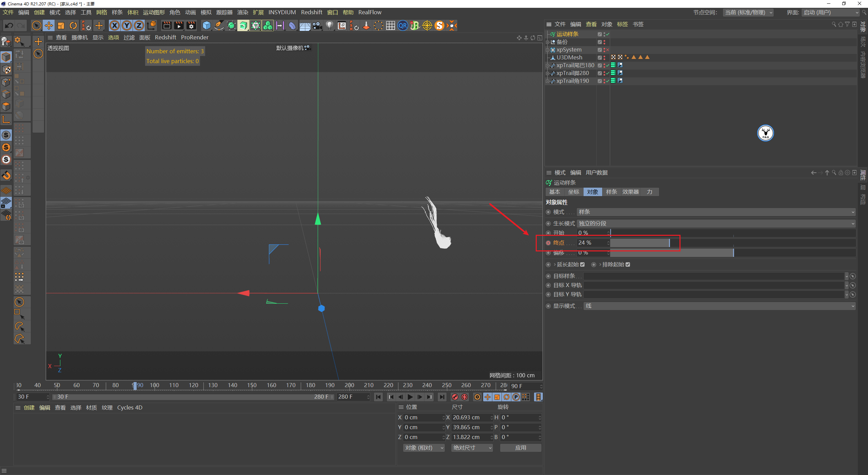Switch to the 效果器 tab
Viewport: 868px width, 475px height.
[x=630, y=192]
